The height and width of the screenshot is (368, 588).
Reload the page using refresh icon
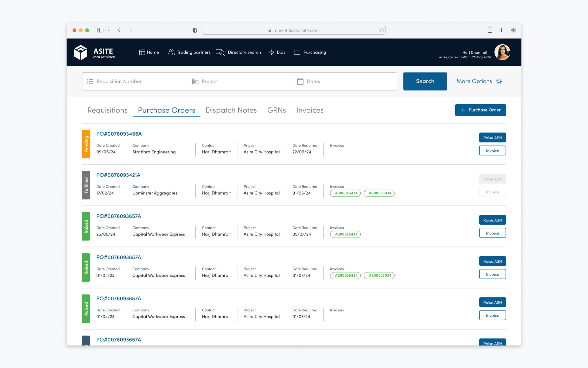[382, 30]
